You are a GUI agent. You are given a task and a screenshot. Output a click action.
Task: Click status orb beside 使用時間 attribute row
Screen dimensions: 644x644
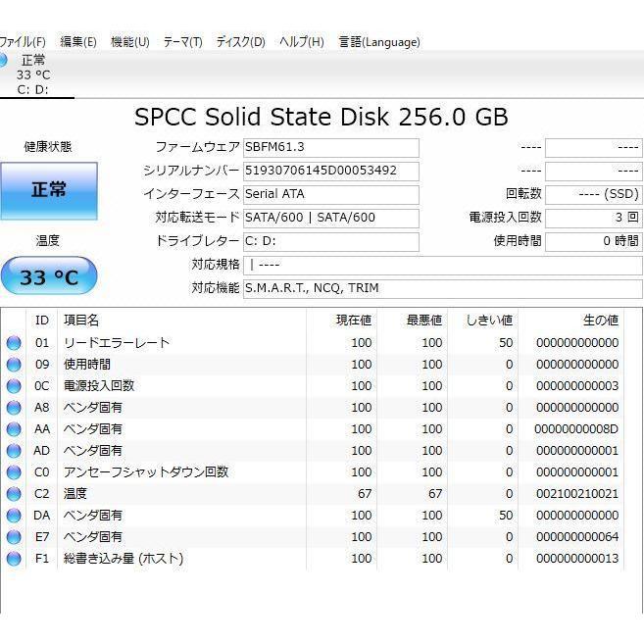pyautogui.click(x=14, y=365)
